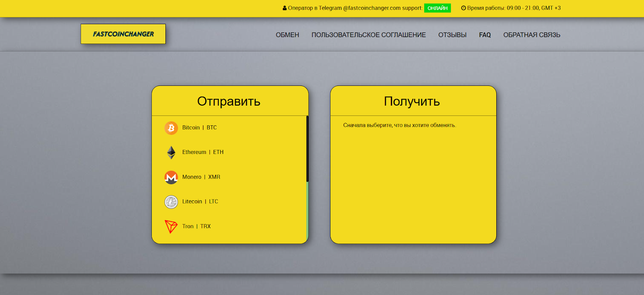The width and height of the screenshot is (644, 295).
Task: Open the FASTCOINCHANGER logo homepage link
Action: (x=123, y=34)
